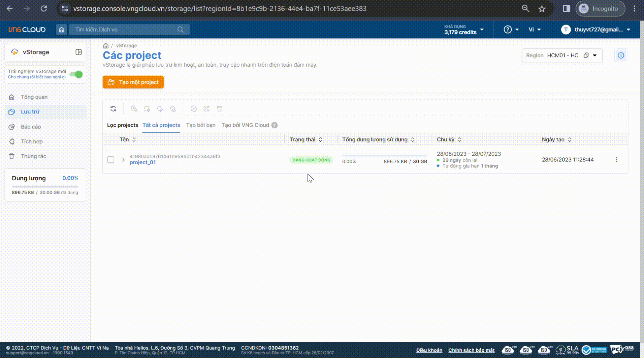
Task: Click the Tìm kiếm Dịch vụ search field
Action: coord(125,30)
